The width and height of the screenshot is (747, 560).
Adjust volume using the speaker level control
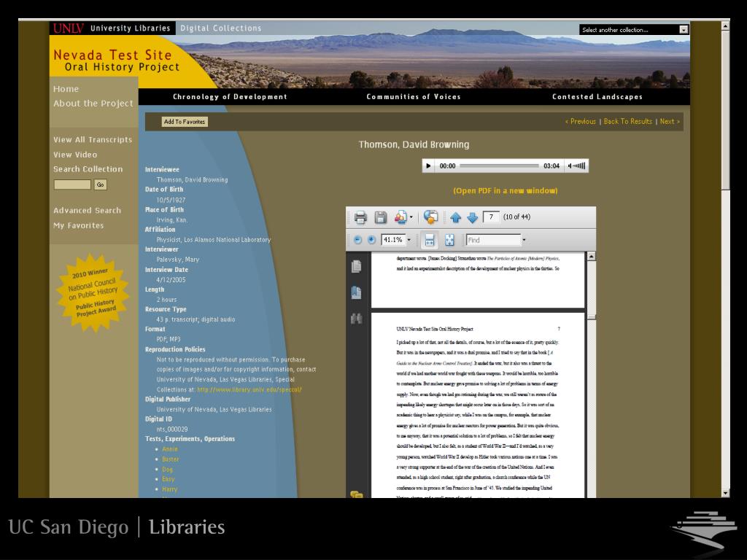click(x=577, y=166)
